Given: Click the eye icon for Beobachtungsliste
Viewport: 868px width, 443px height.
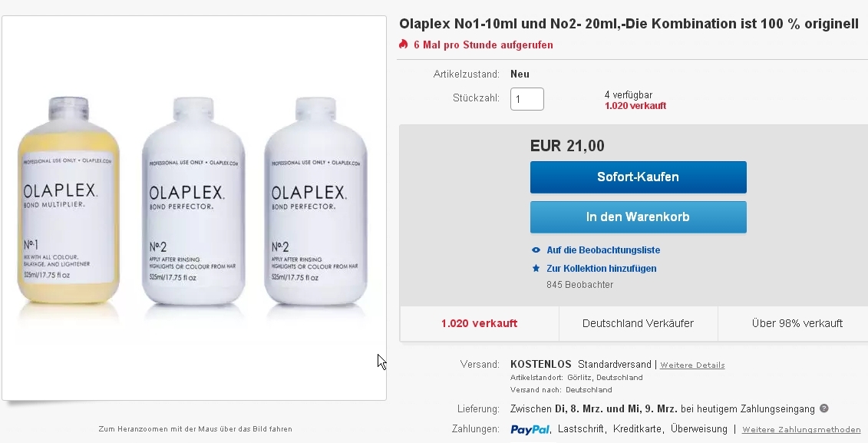Looking at the screenshot, I should tap(536, 250).
